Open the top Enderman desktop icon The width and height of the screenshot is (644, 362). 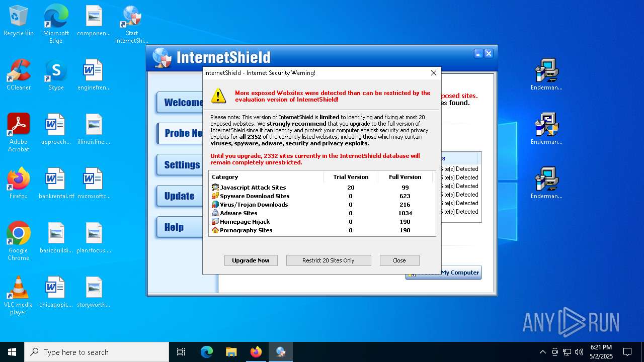coord(546,74)
